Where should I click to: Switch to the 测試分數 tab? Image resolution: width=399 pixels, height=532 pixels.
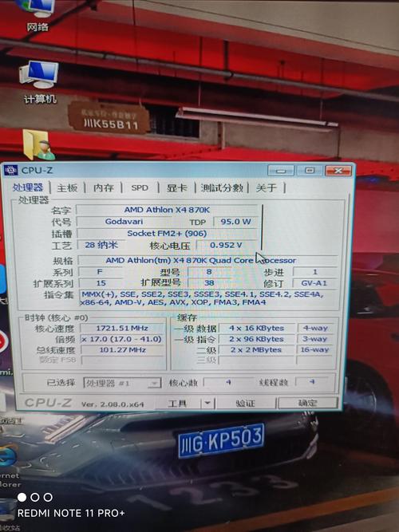(222, 187)
